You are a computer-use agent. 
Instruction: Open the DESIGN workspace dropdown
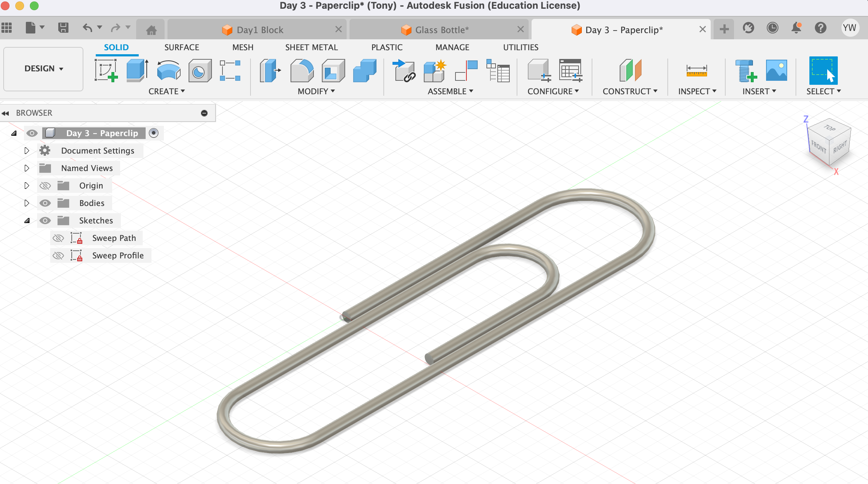click(43, 69)
